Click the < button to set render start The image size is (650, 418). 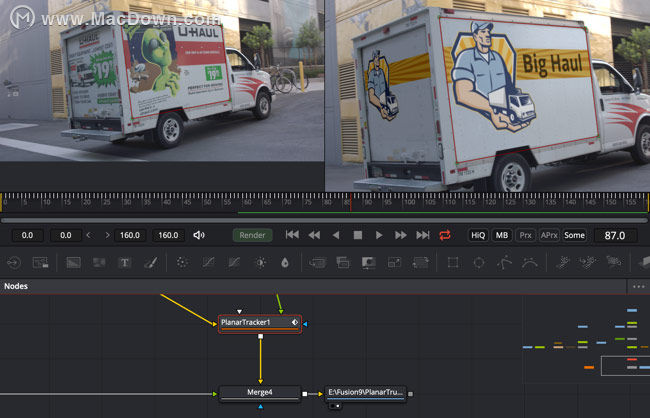pos(88,235)
